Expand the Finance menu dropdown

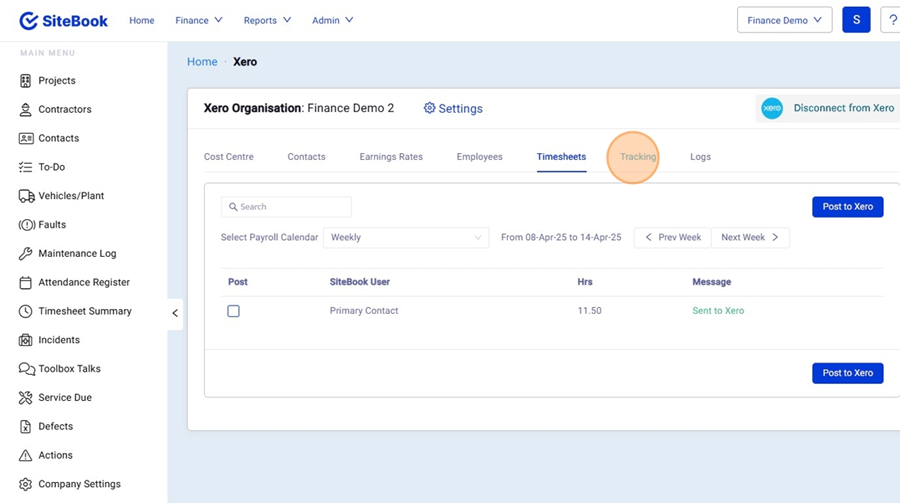pos(198,20)
